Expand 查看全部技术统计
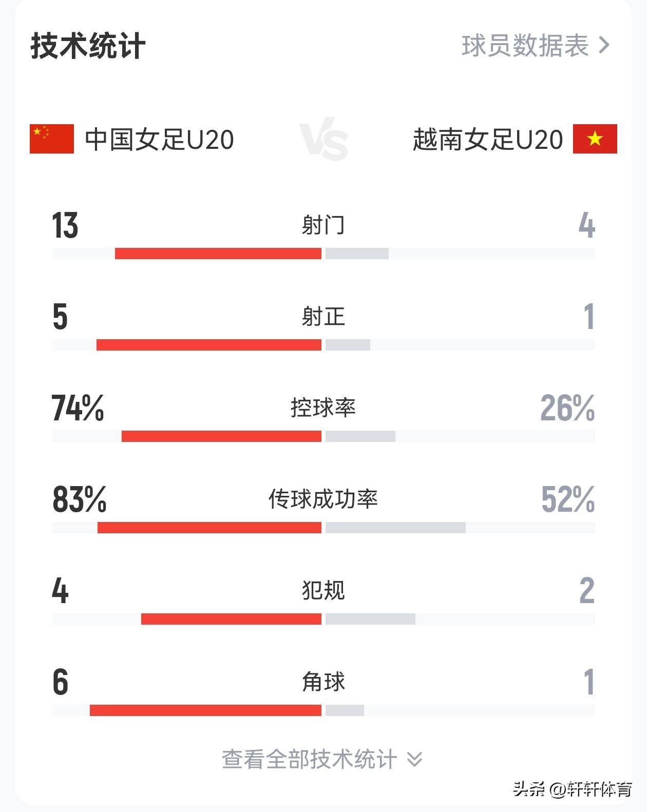The image size is (647, 812). (x=309, y=759)
